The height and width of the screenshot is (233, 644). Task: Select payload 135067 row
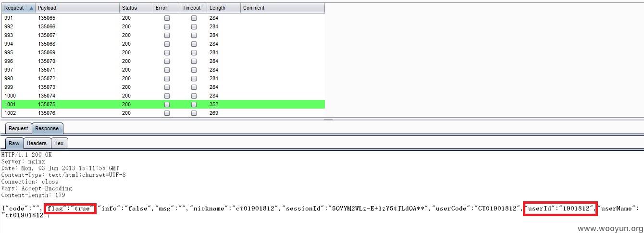click(x=163, y=35)
